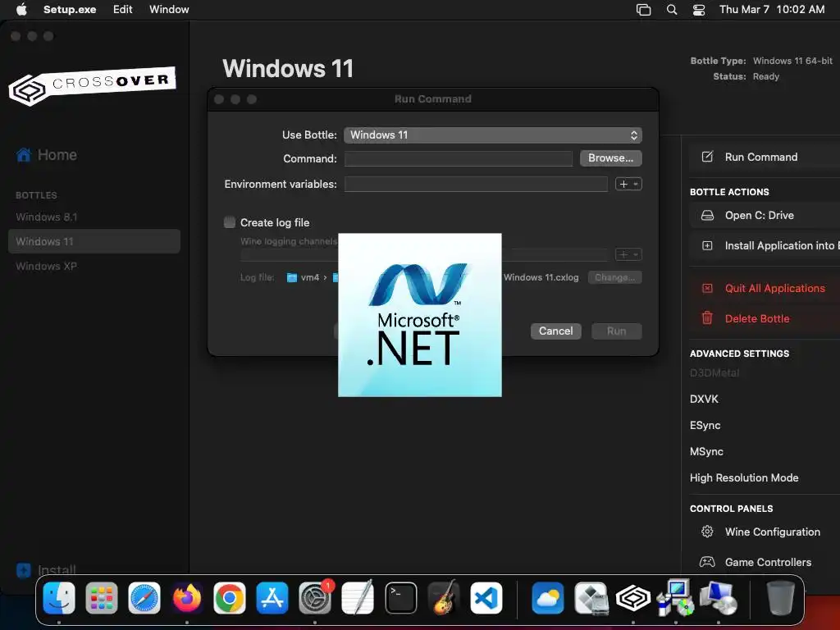Open App Store from the Dock
840x630 pixels.
tap(272, 598)
